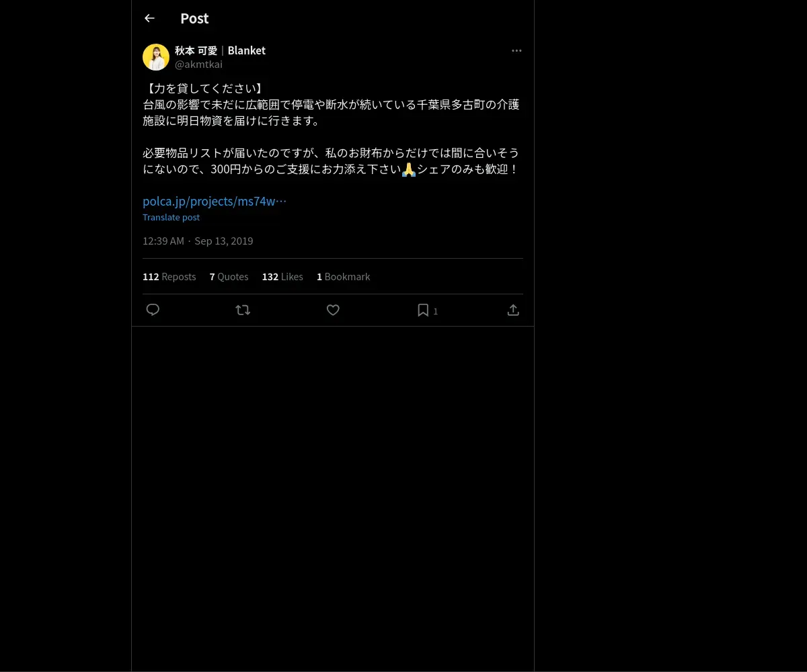Open the 12:39 AM Sep 13, 2019 timestamp
807x672 pixels.
pos(198,241)
